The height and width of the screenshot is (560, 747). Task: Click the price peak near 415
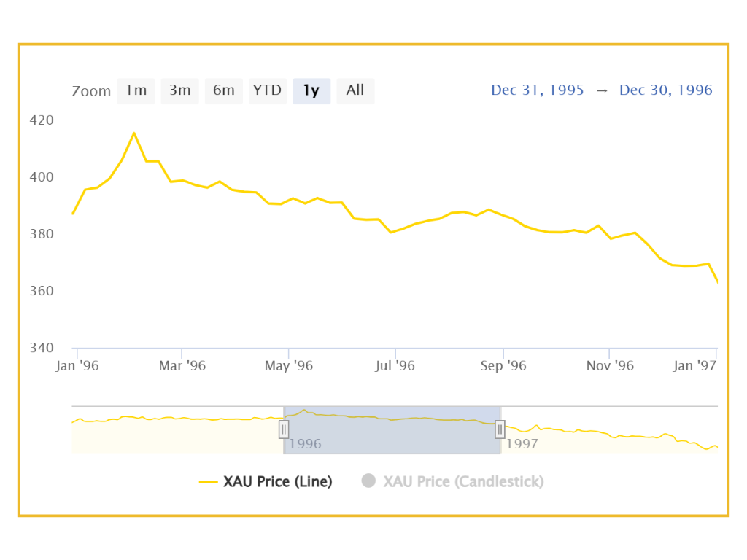134,133
